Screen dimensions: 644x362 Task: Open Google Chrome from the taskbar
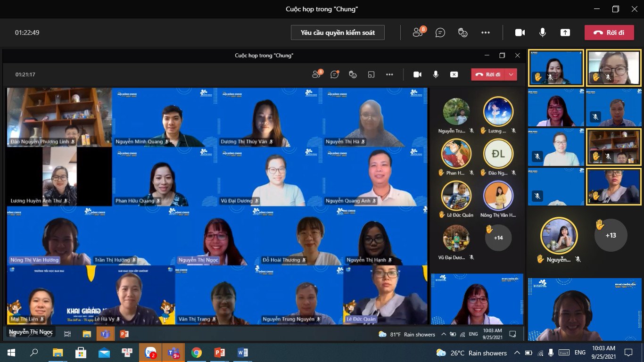[x=197, y=353]
